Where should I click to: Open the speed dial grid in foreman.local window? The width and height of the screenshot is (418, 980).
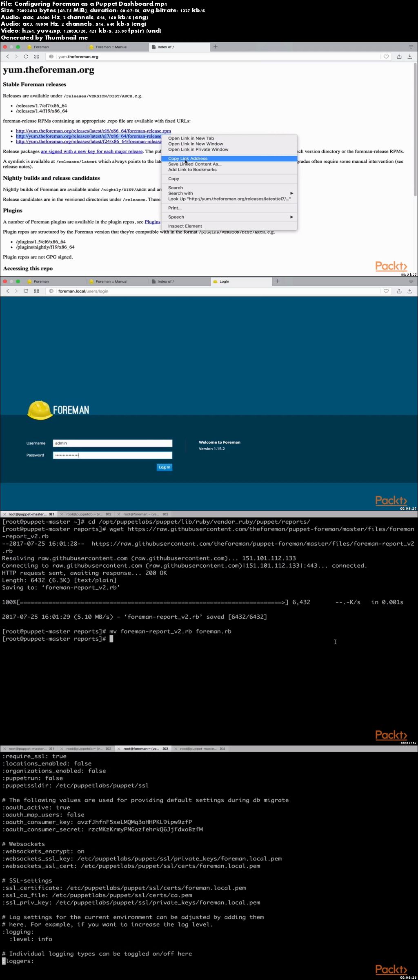point(37,291)
